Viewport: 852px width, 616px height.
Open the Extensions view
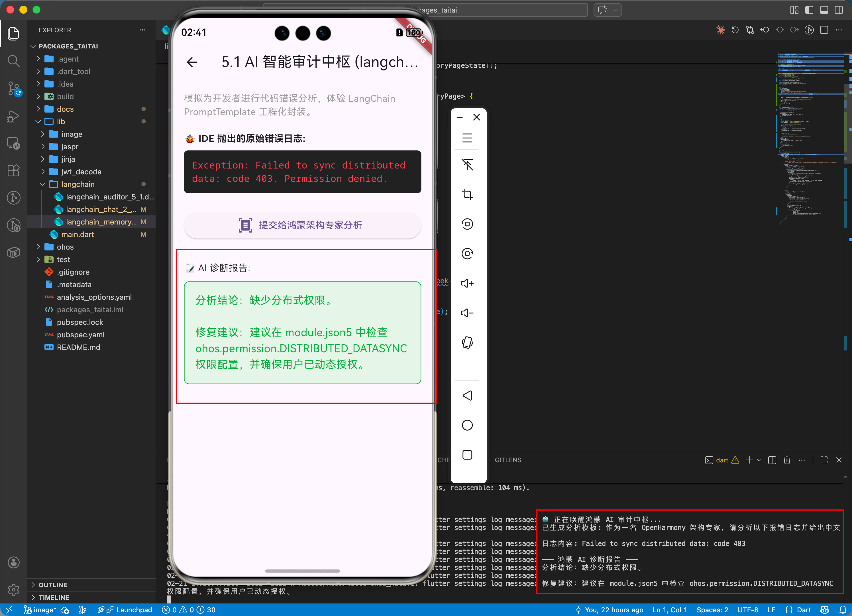(x=13, y=171)
